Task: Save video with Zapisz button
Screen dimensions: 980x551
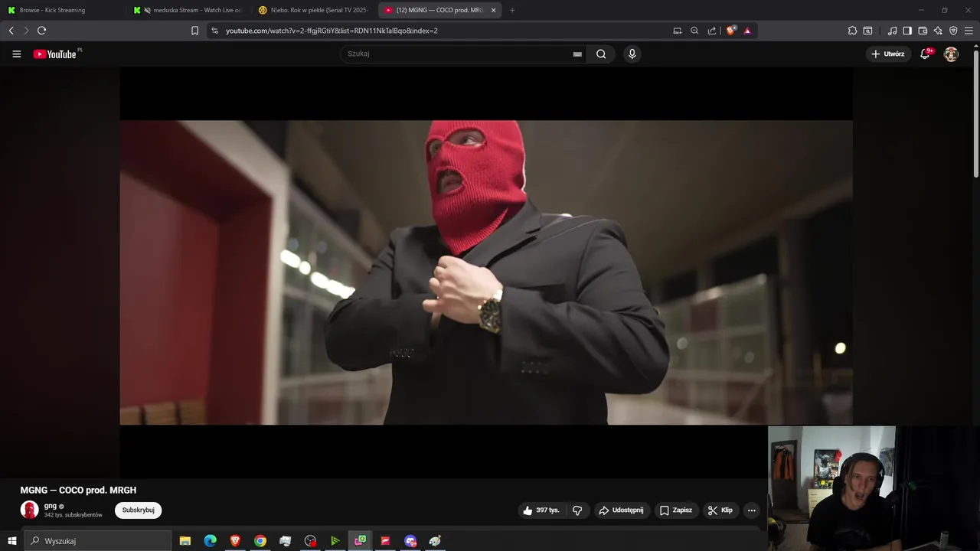Action: 676,510
